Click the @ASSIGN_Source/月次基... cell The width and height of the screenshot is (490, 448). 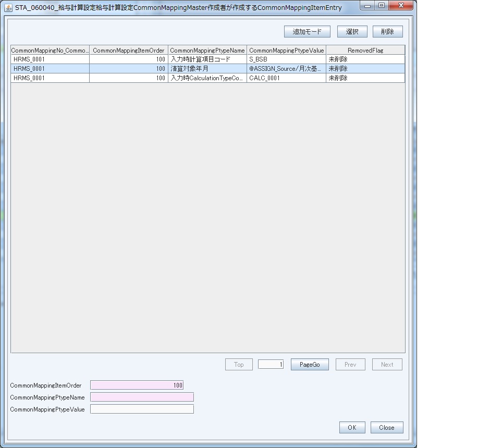tap(287, 69)
